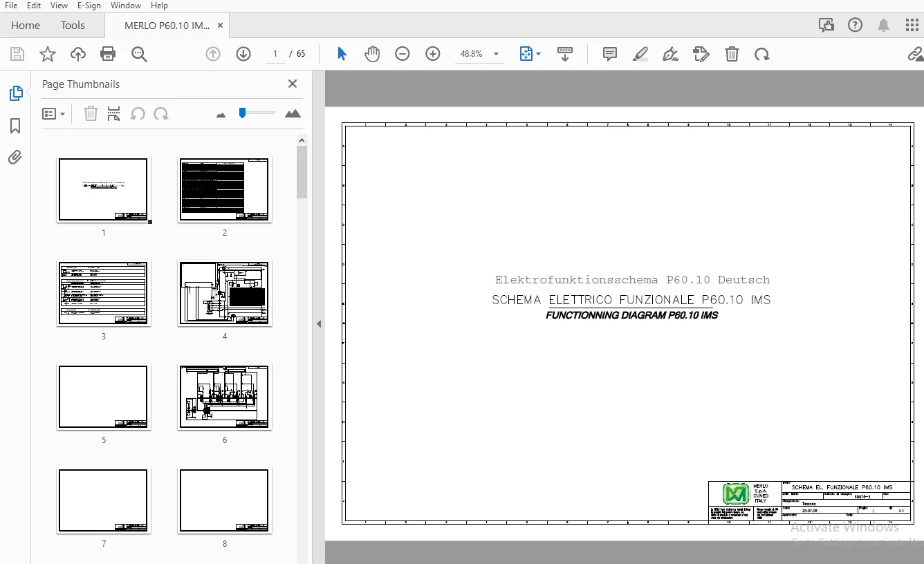Open the scrolling mode keyboard icon

pos(565,54)
